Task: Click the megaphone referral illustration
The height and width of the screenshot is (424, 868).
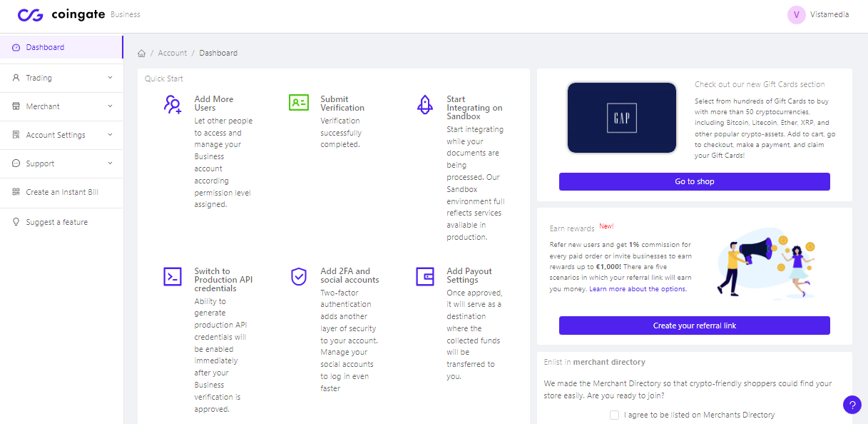Action: pyautogui.click(x=765, y=265)
